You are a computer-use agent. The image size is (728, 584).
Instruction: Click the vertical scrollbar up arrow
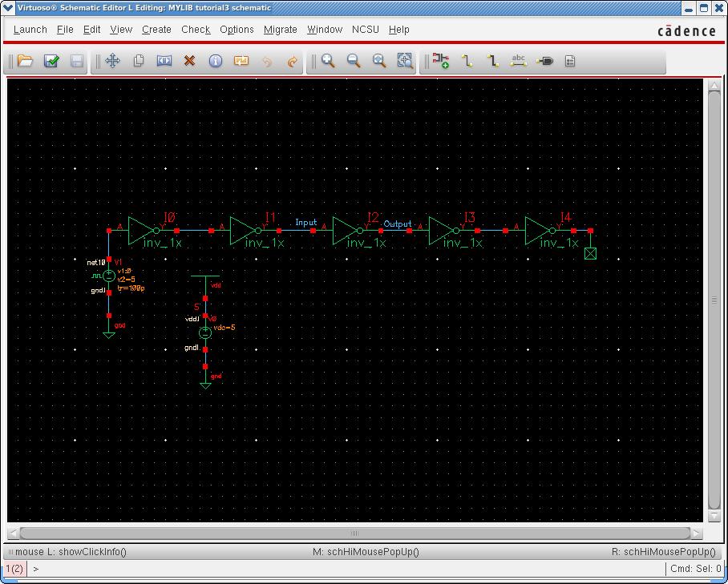(714, 85)
